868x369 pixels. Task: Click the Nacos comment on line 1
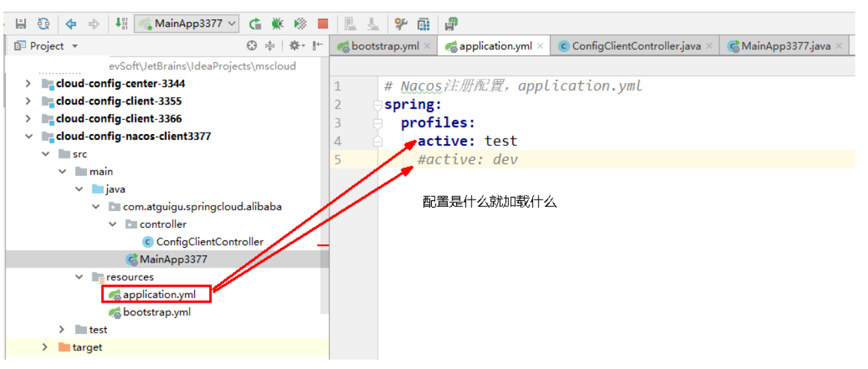pyautogui.click(x=513, y=86)
